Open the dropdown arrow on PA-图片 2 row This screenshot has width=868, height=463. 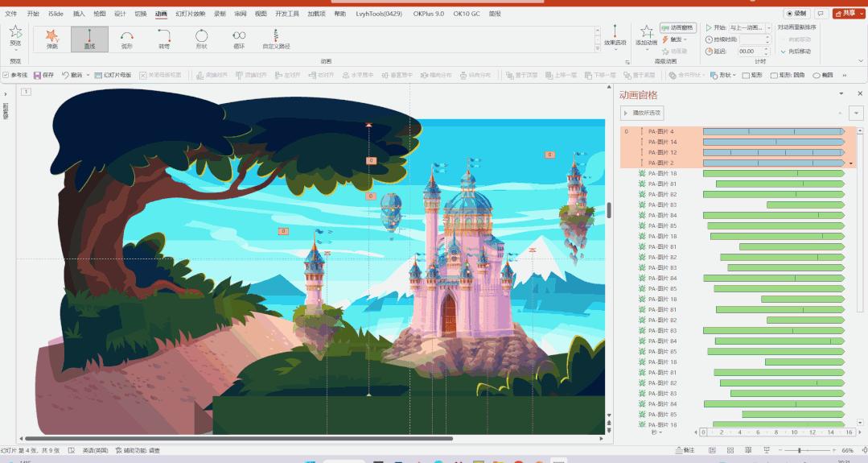[x=851, y=163]
